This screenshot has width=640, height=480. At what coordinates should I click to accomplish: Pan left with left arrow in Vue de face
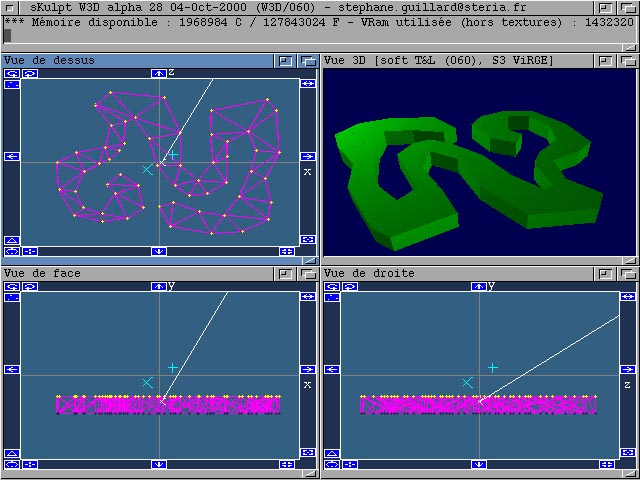point(12,369)
